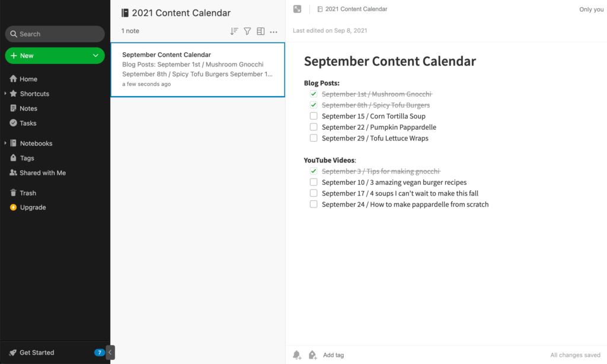Open the Get Started button
Viewport: 607px width, 364px height.
[37, 353]
